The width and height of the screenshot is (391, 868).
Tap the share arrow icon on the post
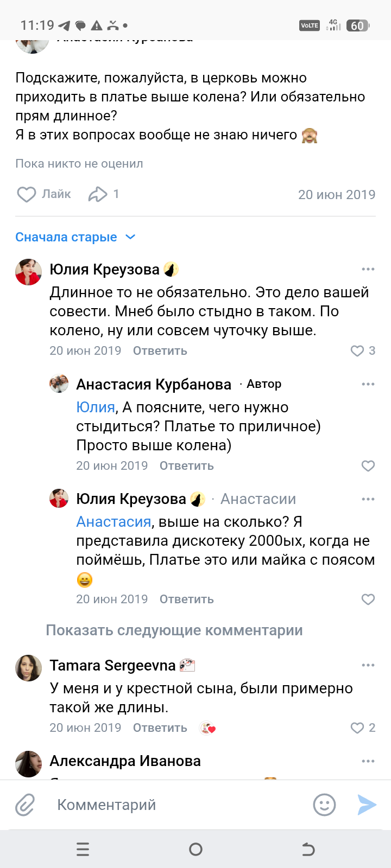pyautogui.click(x=98, y=194)
